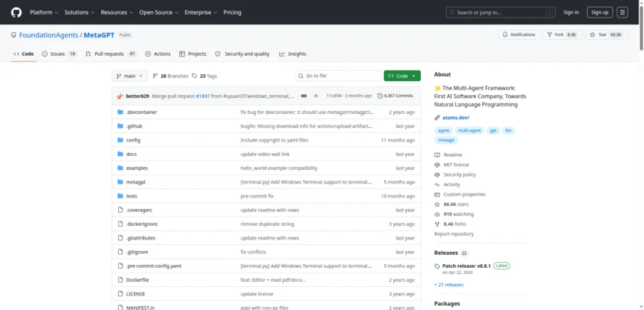The height and width of the screenshot is (310, 644).
Task: Click the GitHub logo icon
Action: coord(17,12)
